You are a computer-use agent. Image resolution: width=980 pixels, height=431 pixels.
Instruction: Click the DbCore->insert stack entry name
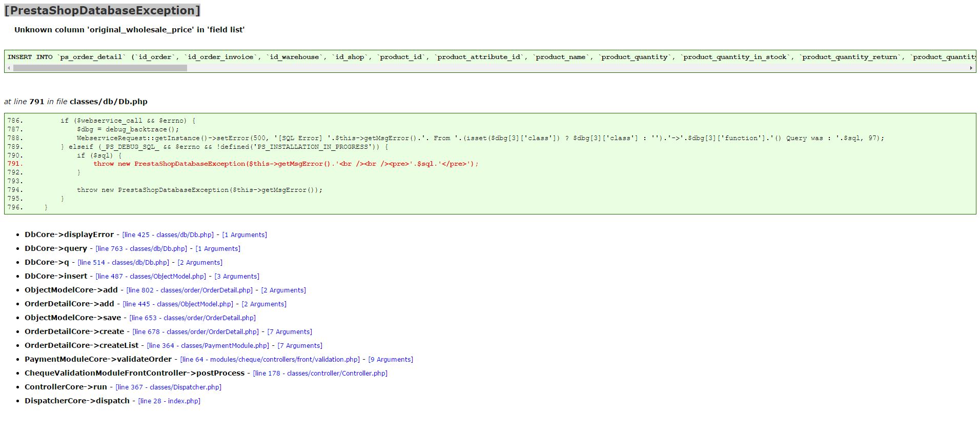pyautogui.click(x=56, y=276)
